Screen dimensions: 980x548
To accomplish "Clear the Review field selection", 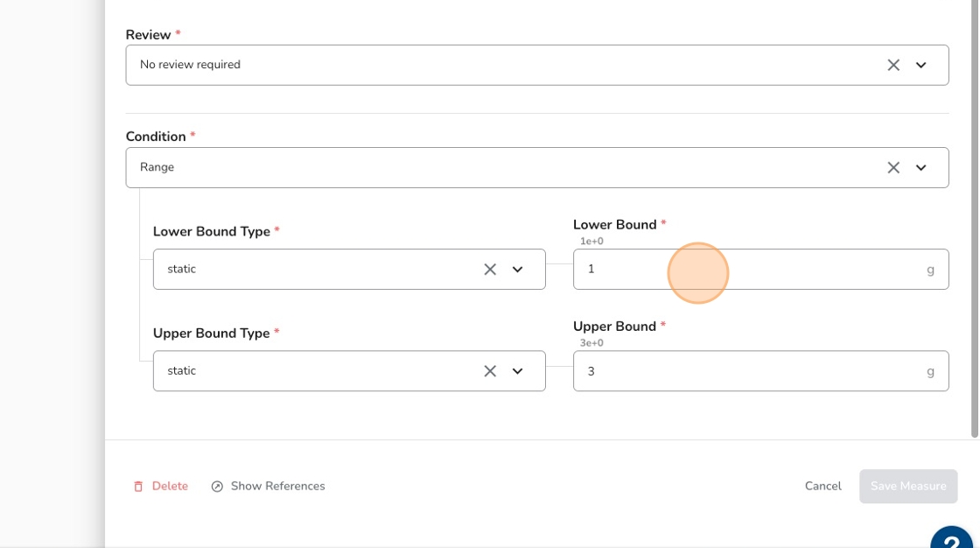I will [x=892, y=65].
